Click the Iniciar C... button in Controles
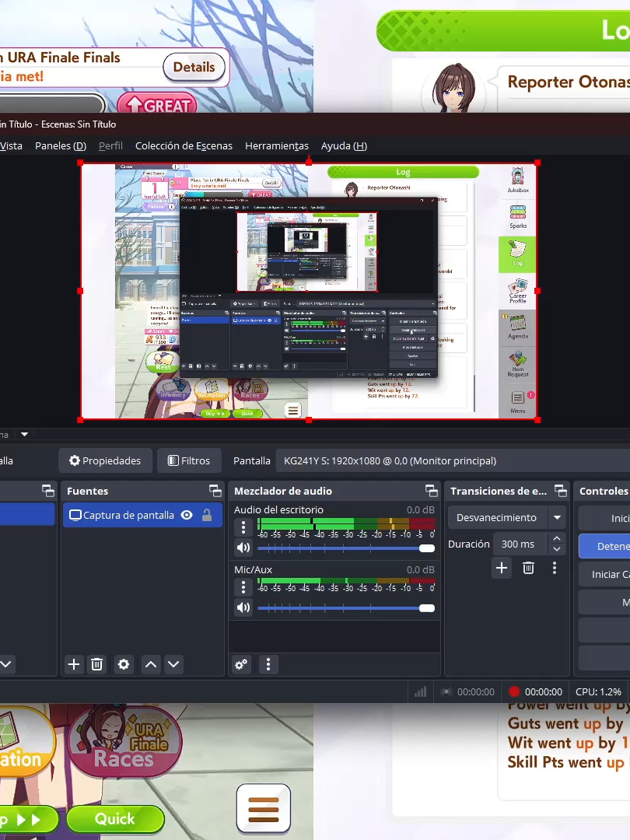630x840 pixels. [604, 574]
